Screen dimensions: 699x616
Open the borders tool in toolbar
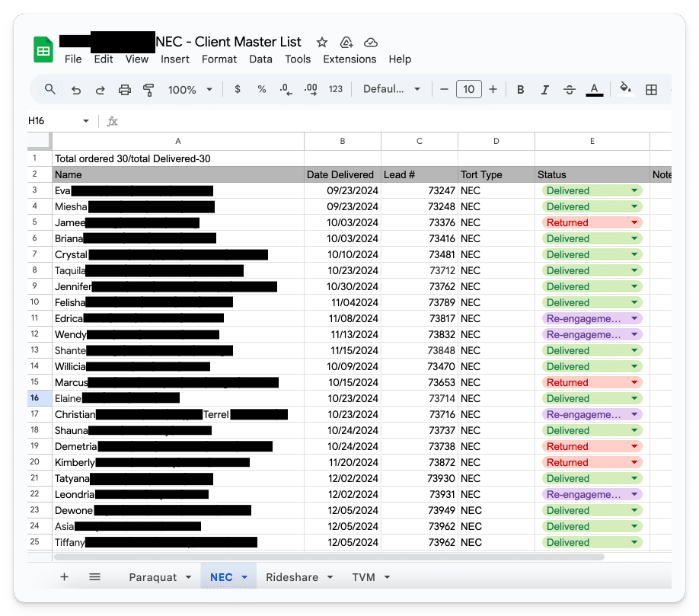tap(651, 90)
